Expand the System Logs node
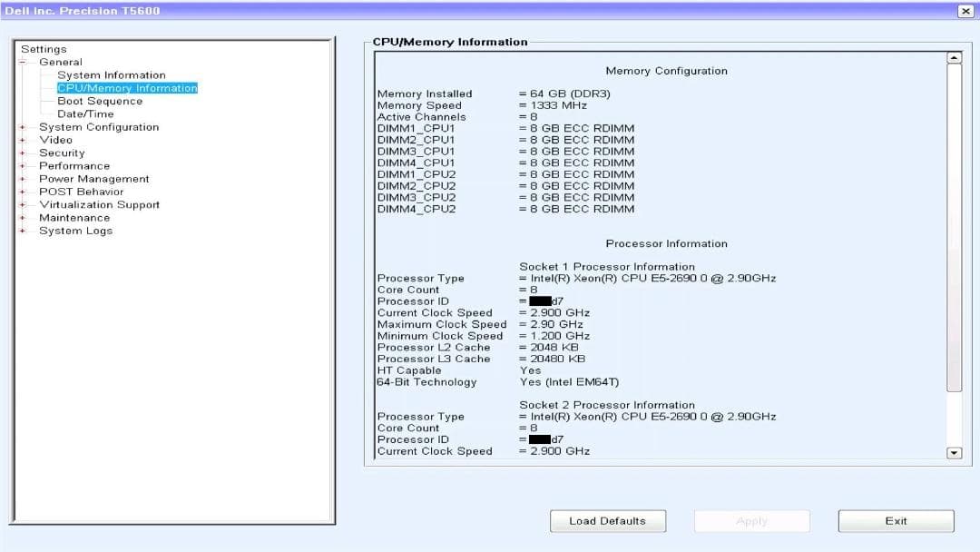 [x=23, y=231]
